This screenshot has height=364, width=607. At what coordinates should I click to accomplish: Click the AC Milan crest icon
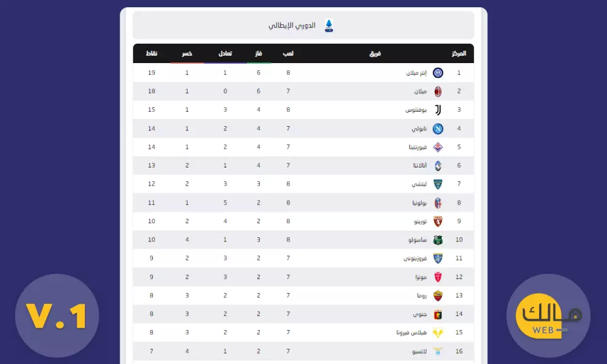[x=438, y=91]
